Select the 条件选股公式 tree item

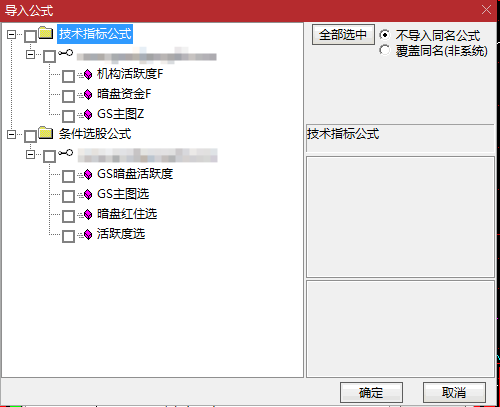coord(95,134)
